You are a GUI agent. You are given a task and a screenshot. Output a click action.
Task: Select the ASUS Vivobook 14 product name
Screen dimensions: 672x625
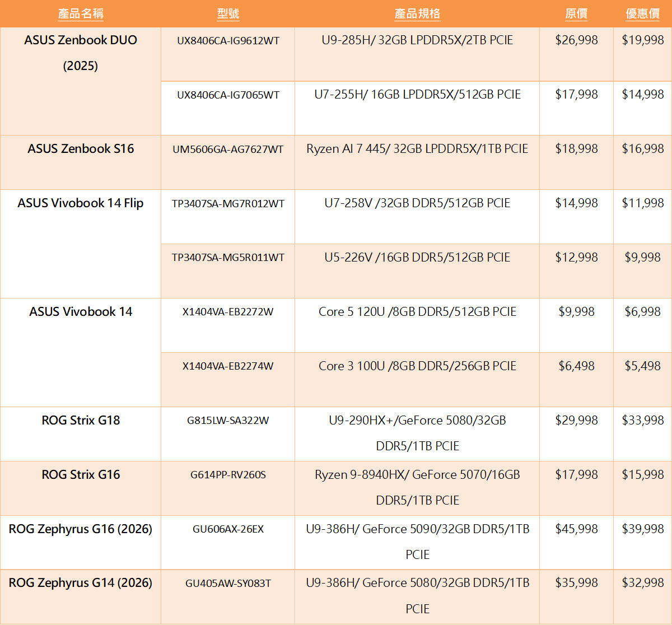[81, 312]
